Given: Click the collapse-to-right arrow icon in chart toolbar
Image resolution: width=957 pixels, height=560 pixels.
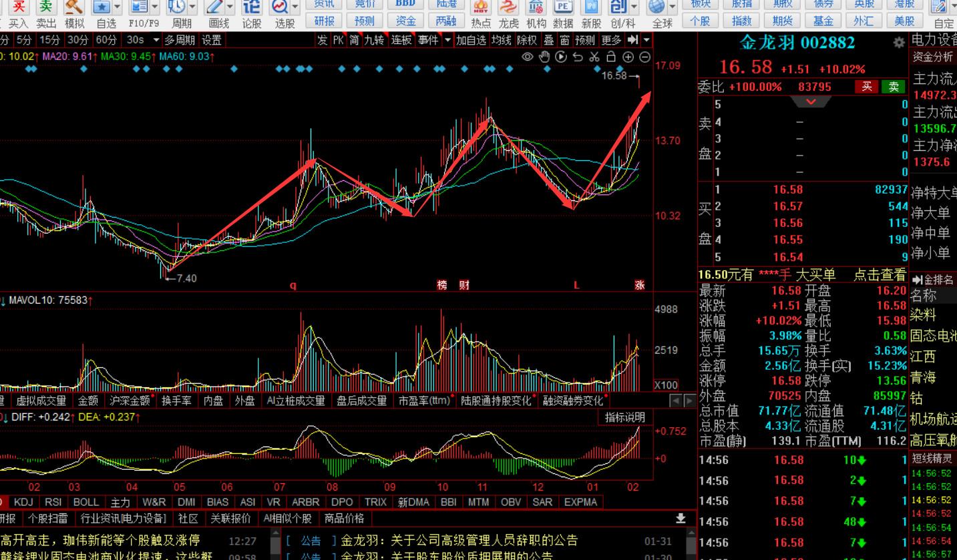Looking at the screenshot, I should tap(633, 40).
